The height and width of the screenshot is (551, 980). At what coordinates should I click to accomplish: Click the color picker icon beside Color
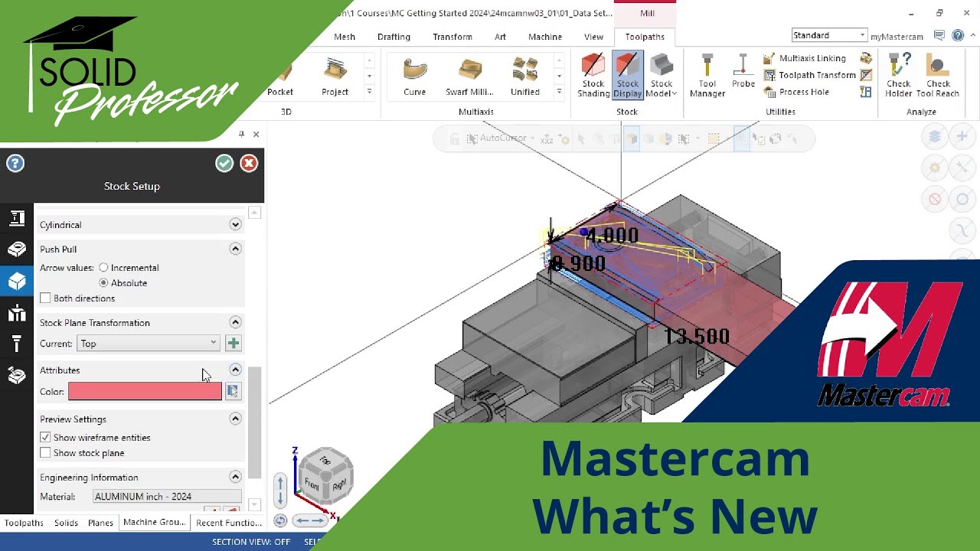pyautogui.click(x=232, y=392)
